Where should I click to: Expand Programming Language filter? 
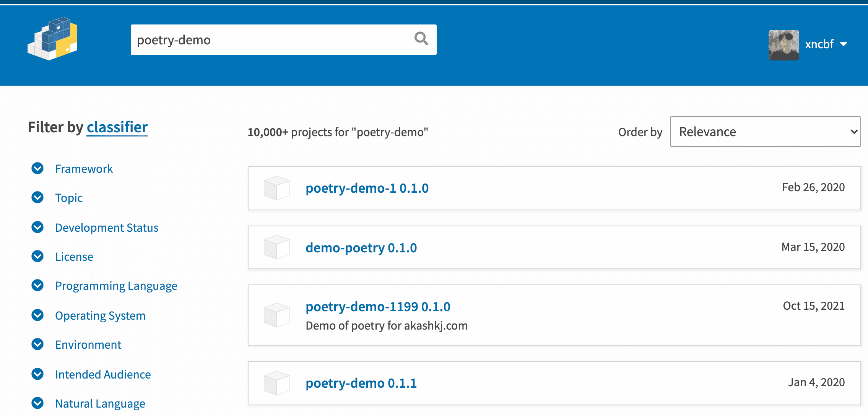[116, 286]
